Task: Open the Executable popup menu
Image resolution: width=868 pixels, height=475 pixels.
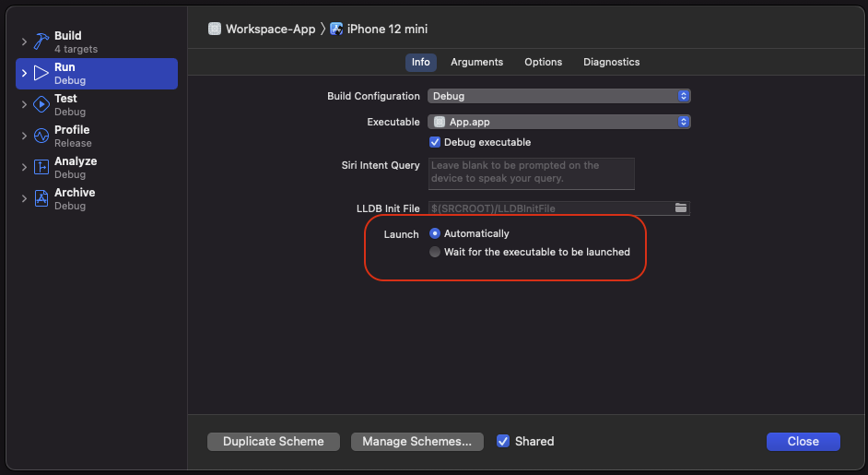Action: point(559,122)
